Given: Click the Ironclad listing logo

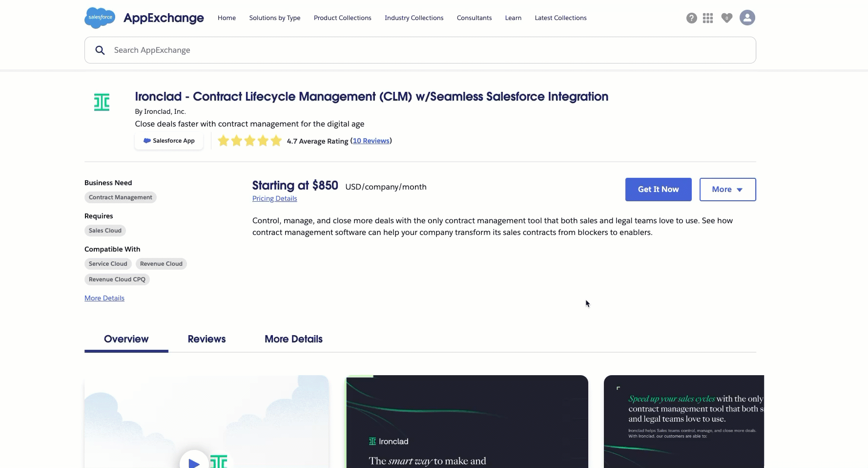Looking at the screenshot, I should [x=102, y=103].
